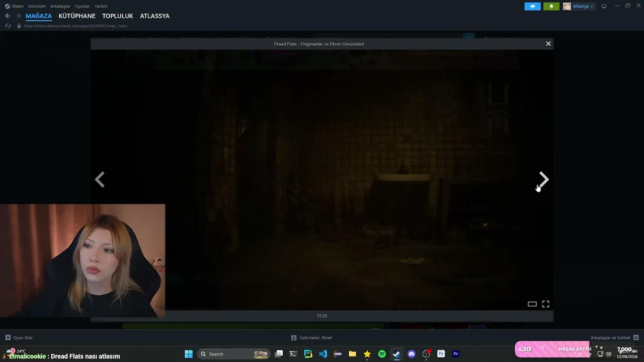Expand the Atlassya account dropdown
The height and width of the screenshot is (362, 644).
583,7
